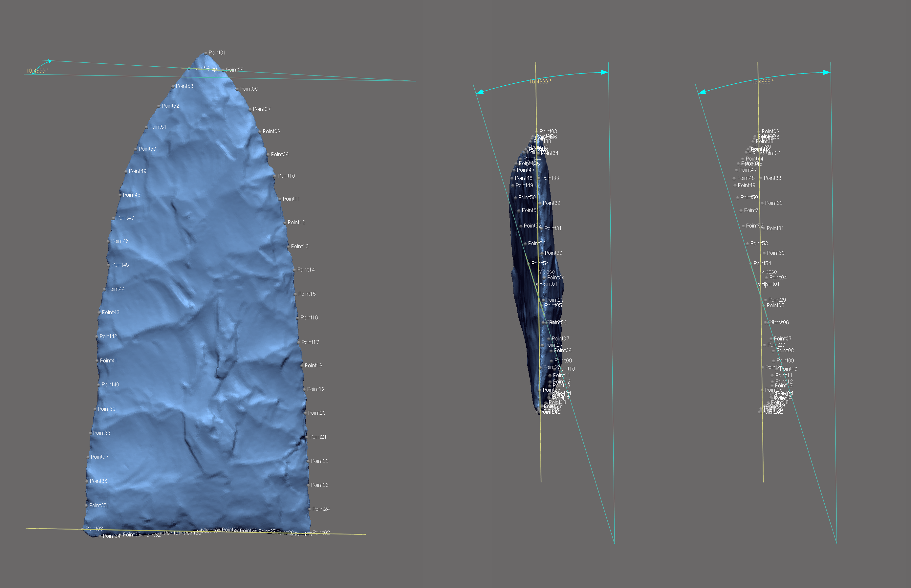
Task: Click the Point44 label on the left edge
Action: pos(116,289)
